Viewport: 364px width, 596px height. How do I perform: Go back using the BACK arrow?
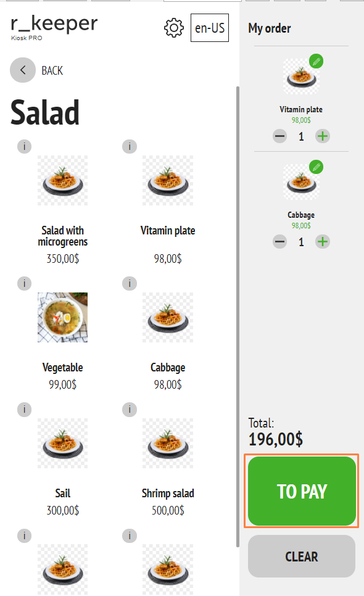pyautogui.click(x=23, y=70)
